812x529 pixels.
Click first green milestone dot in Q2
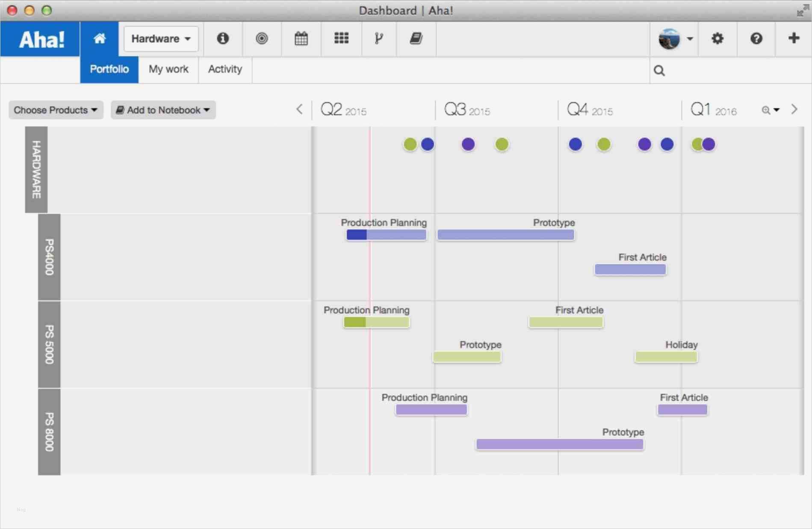pyautogui.click(x=410, y=144)
